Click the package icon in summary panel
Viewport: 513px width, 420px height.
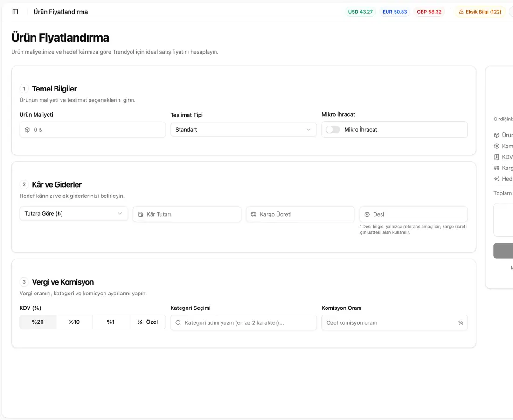point(497,135)
